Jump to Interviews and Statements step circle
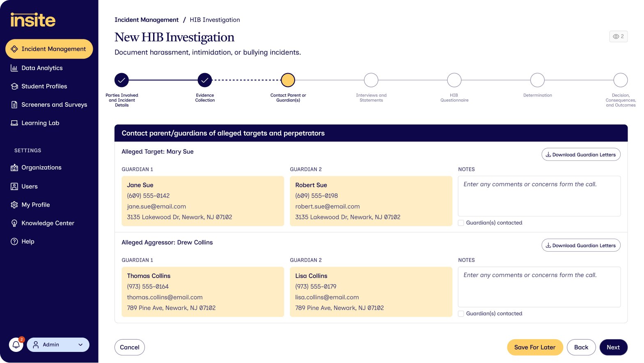The height and width of the screenshot is (363, 644). coord(371,80)
